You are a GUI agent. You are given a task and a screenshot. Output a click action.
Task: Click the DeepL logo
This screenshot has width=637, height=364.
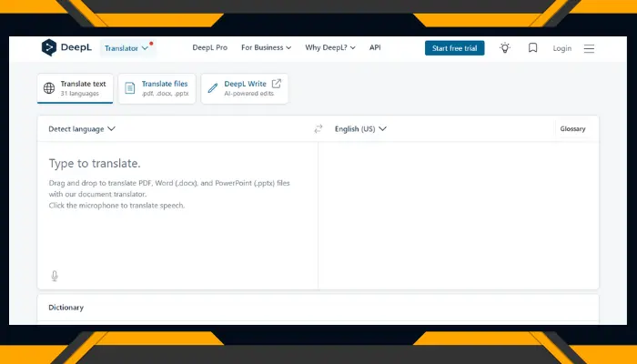coord(66,47)
